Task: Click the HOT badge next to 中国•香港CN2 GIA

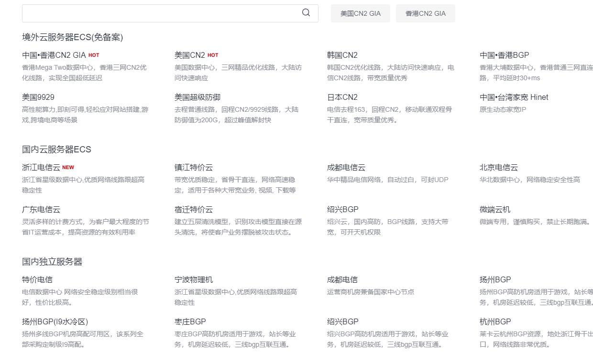Action: tap(94, 54)
